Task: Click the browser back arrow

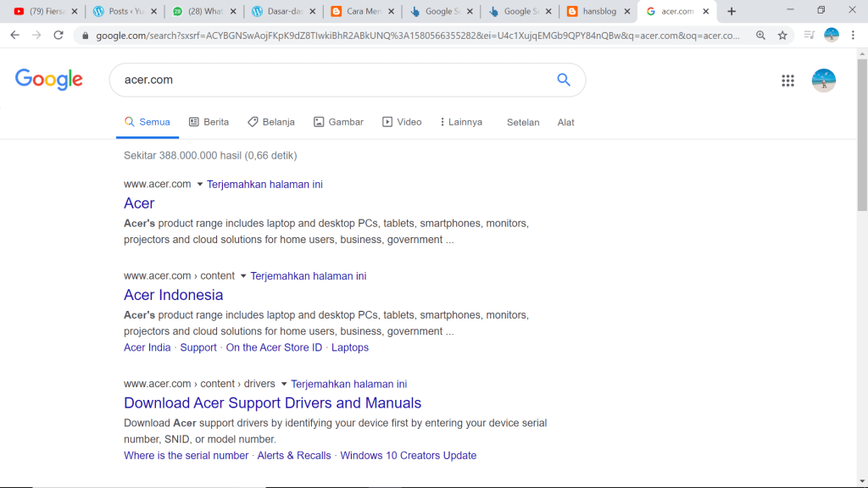Action: click(x=14, y=36)
